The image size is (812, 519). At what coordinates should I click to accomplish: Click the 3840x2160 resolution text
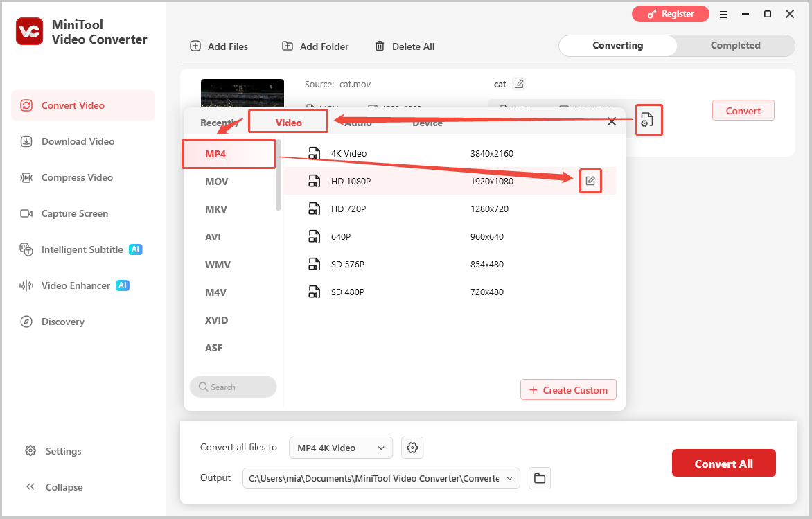point(491,154)
